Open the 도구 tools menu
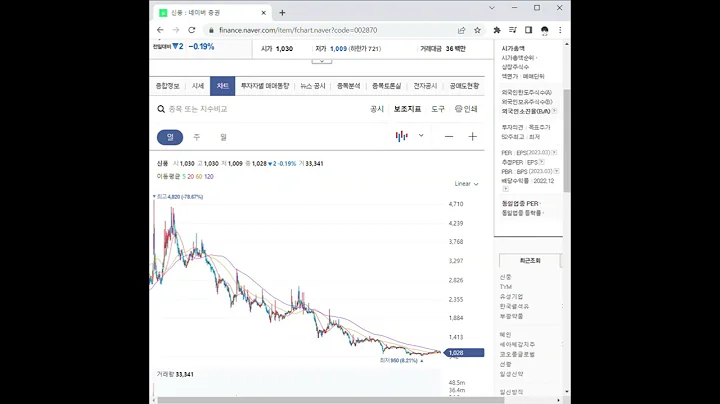Image resolution: width=720 pixels, height=404 pixels. point(438,109)
